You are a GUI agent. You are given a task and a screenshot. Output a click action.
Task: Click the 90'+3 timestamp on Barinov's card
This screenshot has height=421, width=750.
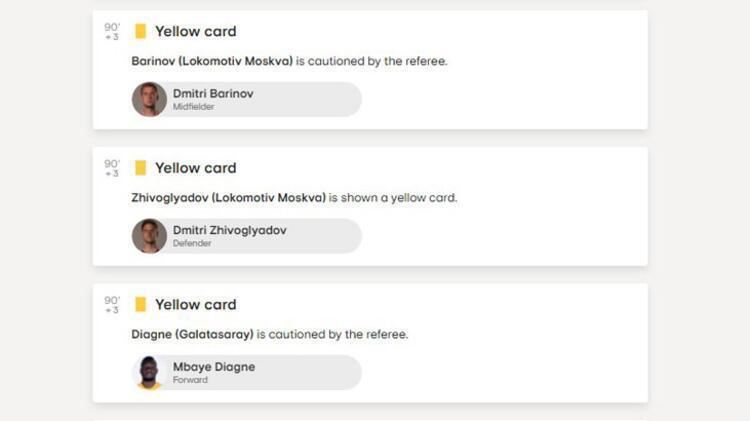click(x=112, y=31)
